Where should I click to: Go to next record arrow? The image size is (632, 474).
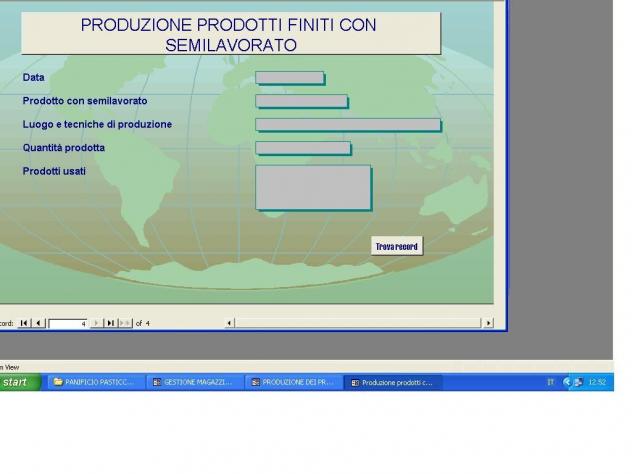click(96, 323)
